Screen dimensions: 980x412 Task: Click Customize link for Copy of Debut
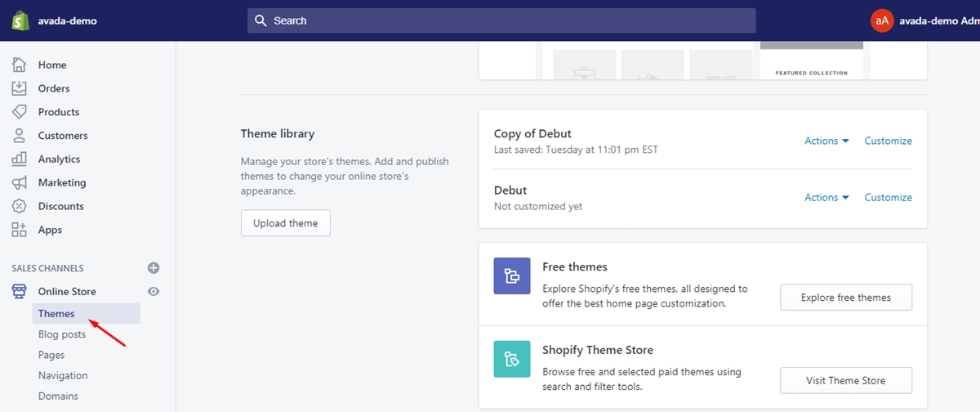pos(889,141)
